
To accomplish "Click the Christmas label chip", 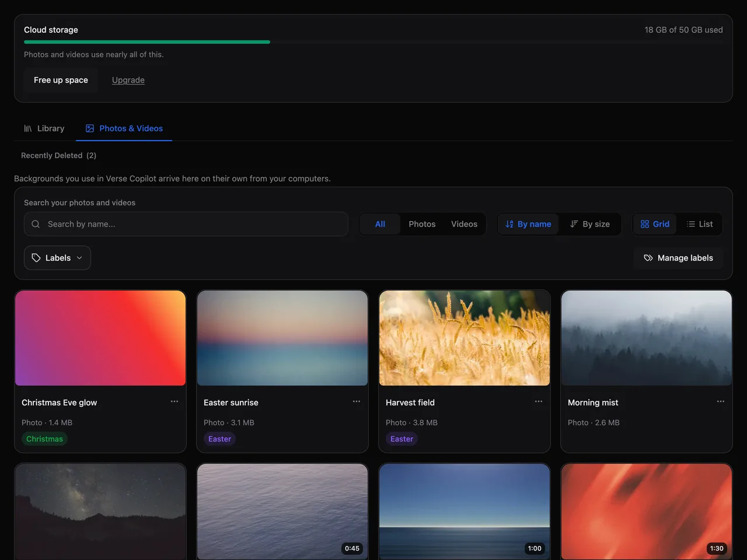I will pos(44,439).
